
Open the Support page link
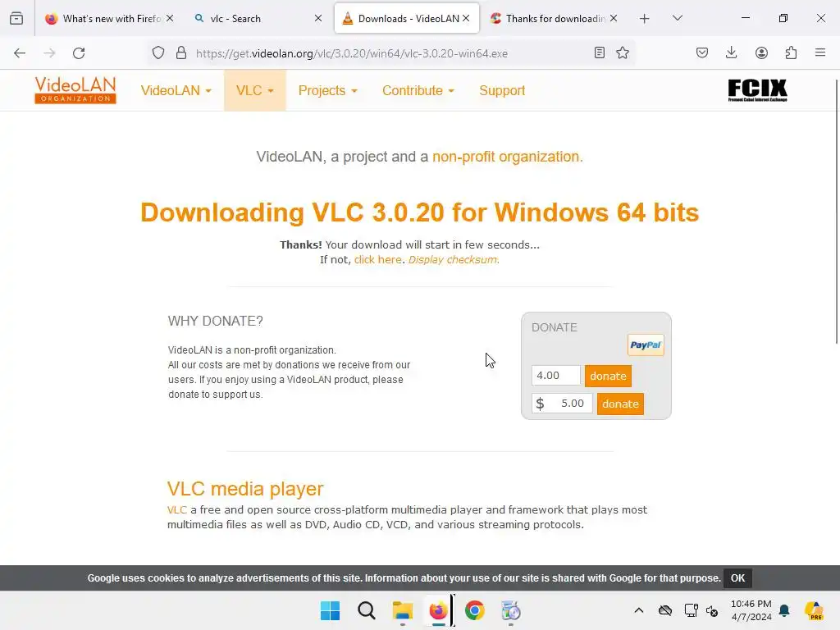[x=502, y=90]
